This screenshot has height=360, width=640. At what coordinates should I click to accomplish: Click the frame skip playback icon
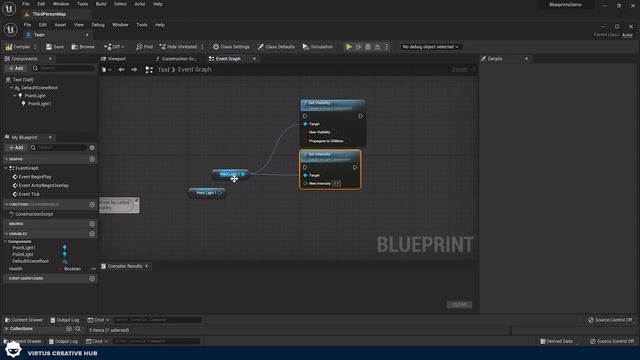[x=358, y=47]
